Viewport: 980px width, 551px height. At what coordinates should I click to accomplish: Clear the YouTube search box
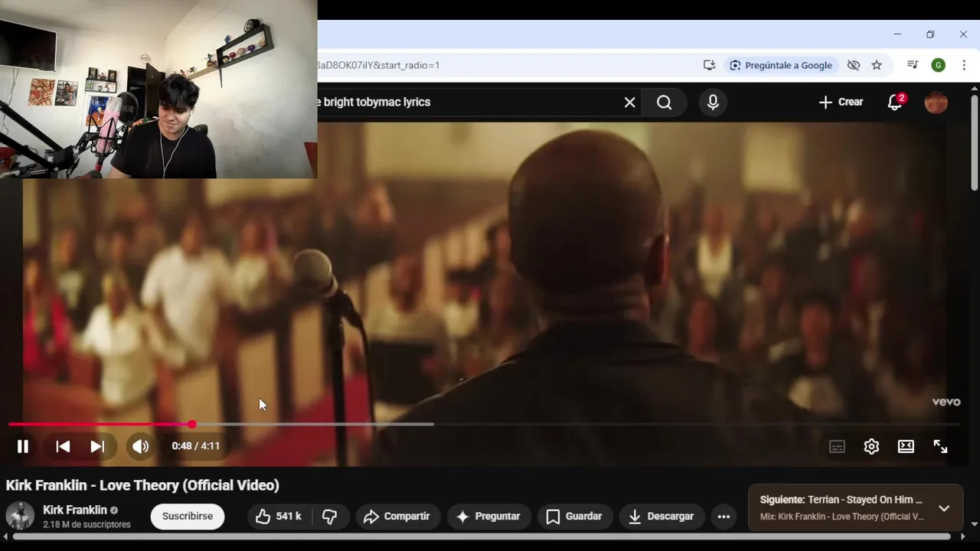629,103
